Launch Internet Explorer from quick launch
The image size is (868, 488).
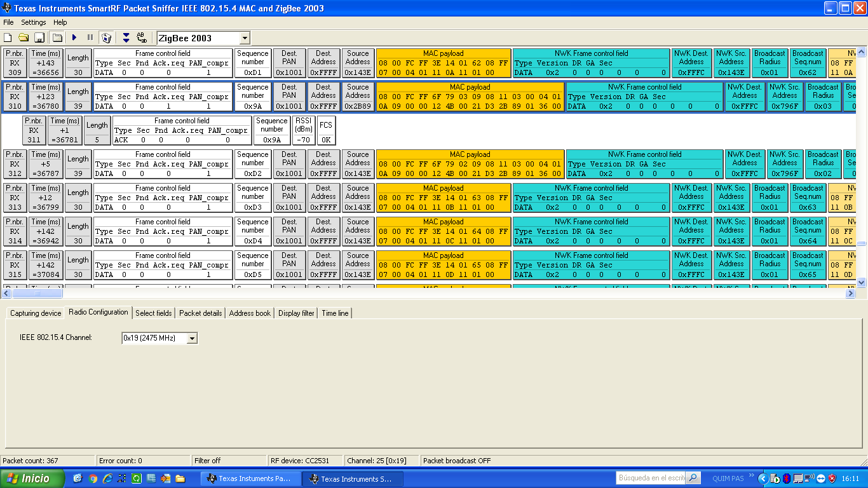point(107,478)
